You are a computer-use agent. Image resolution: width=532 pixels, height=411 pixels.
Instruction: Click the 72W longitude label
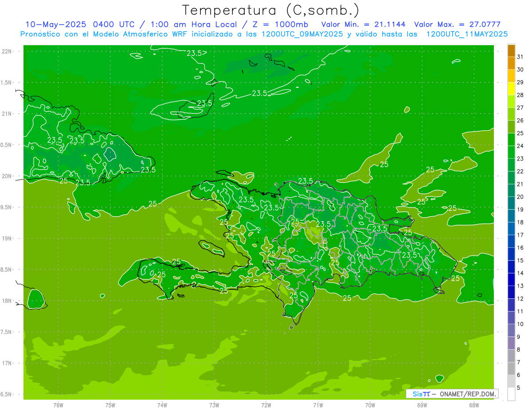266,405
